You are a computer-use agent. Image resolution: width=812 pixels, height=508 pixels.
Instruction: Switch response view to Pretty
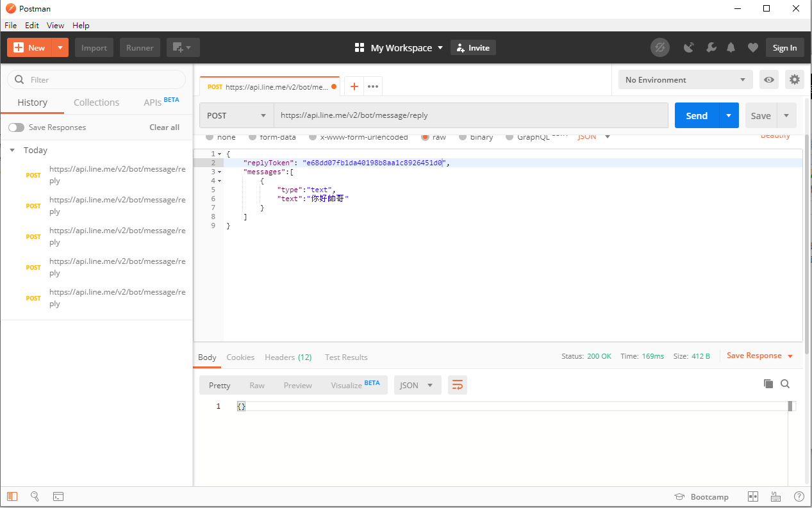pos(219,385)
